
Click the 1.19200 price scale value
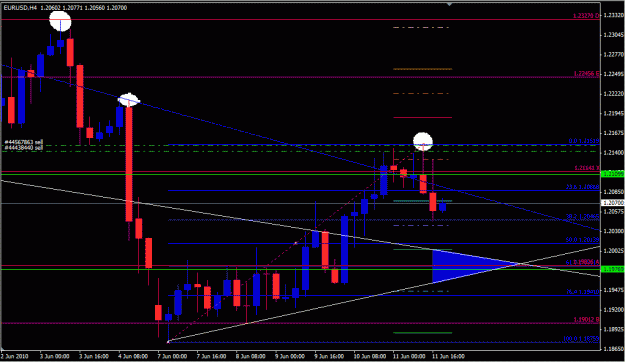tap(613, 309)
